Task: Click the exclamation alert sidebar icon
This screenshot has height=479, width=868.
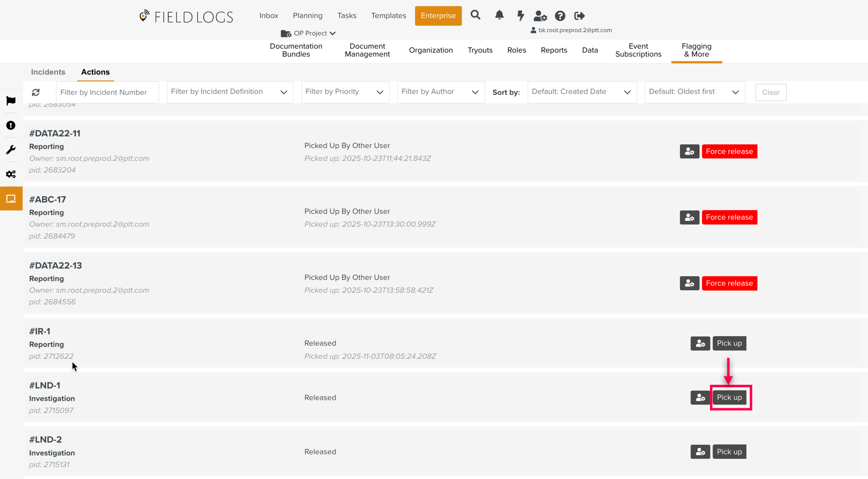Action: [x=11, y=125]
